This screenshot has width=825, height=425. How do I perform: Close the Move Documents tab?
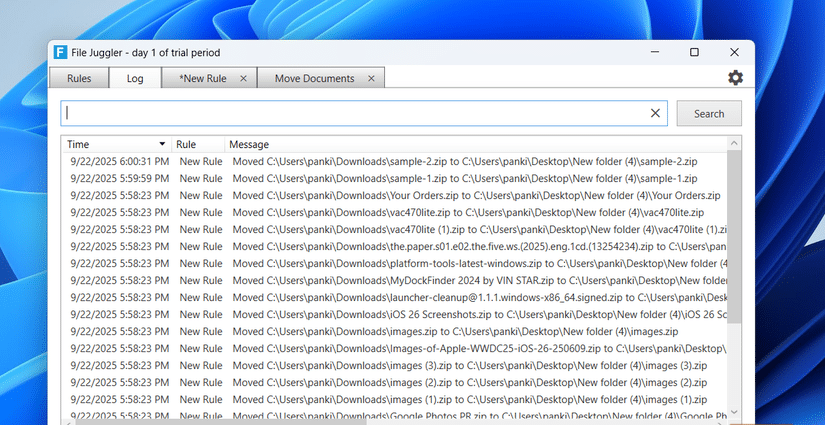(x=371, y=78)
